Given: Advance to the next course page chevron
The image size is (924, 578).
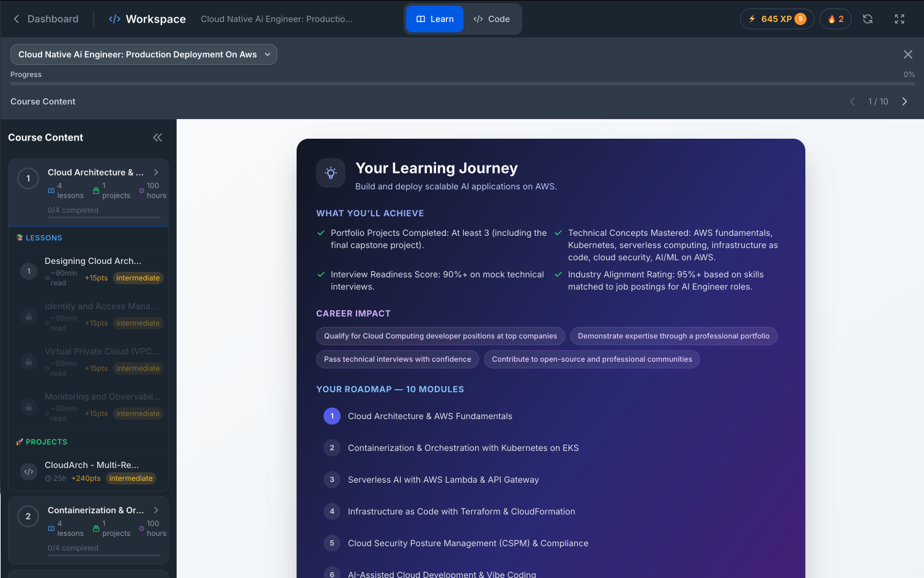Looking at the screenshot, I should click(x=904, y=101).
